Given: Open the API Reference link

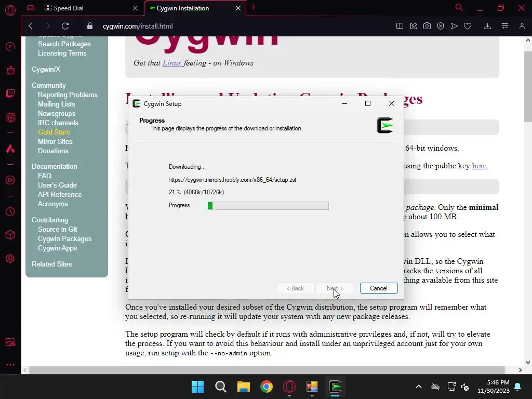Looking at the screenshot, I should [60, 194].
